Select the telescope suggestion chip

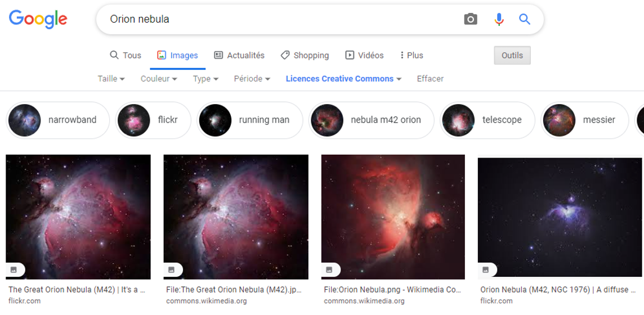pyautogui.click(x=487, y=120)
